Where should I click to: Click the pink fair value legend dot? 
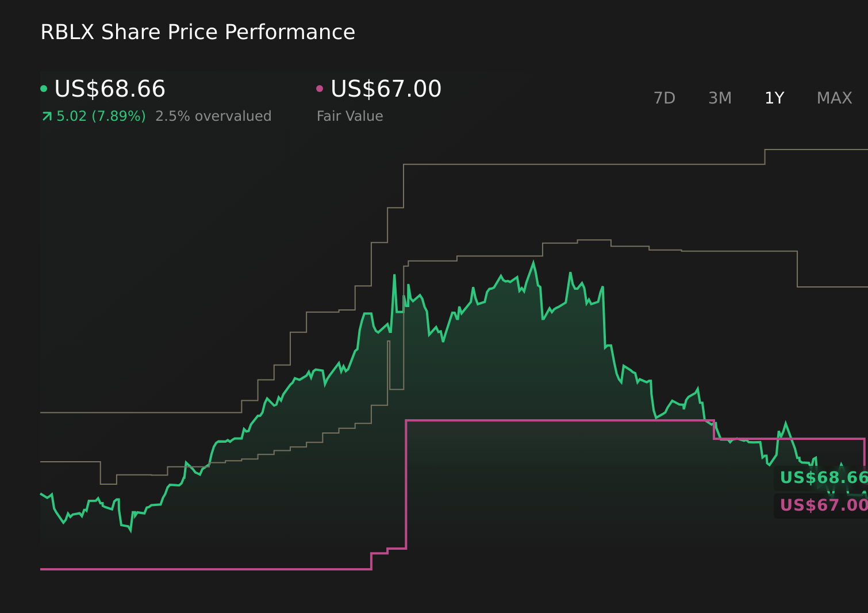coord(320,88)
